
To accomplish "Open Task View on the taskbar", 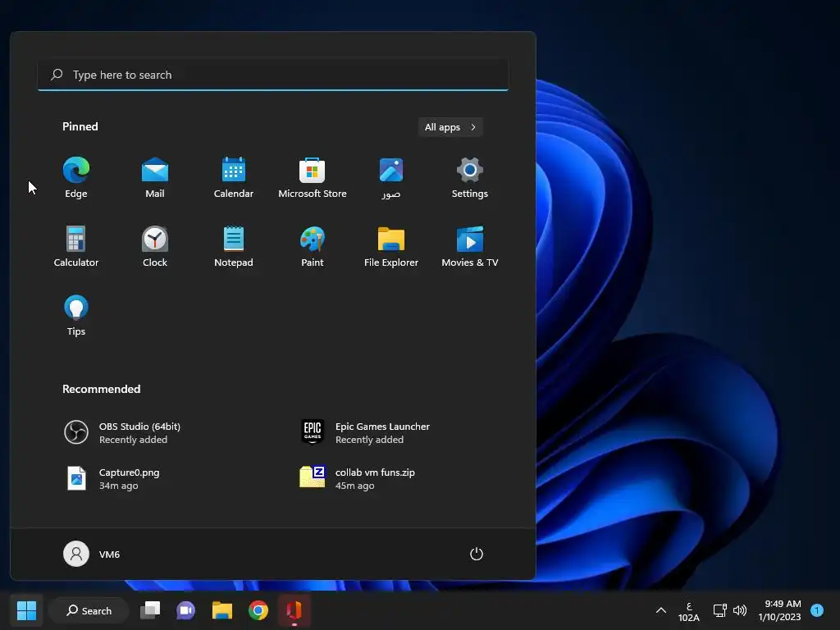I will tap(150, 610).
